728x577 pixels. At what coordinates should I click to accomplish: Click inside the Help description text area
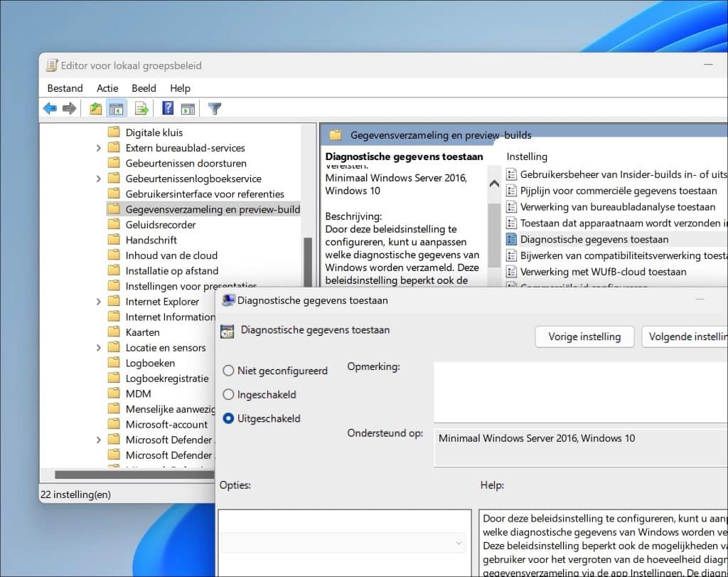pos(604,544)
